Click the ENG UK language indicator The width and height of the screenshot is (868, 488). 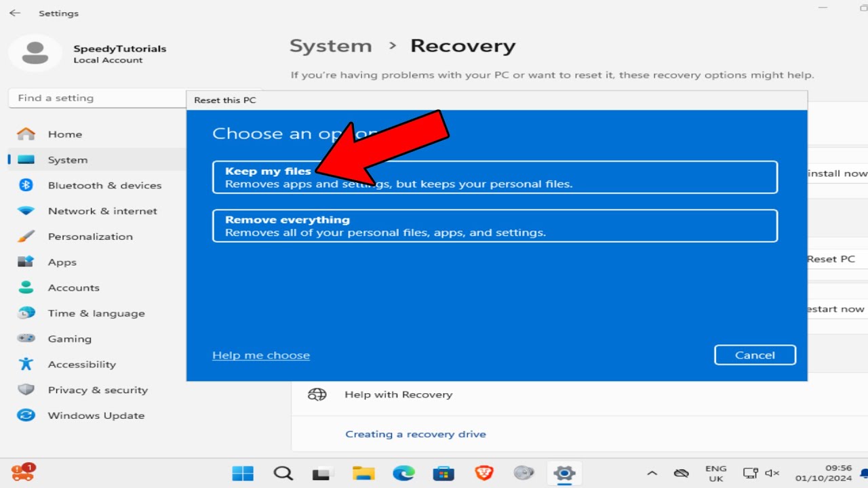pyautogui.click(x=715, y=473)
